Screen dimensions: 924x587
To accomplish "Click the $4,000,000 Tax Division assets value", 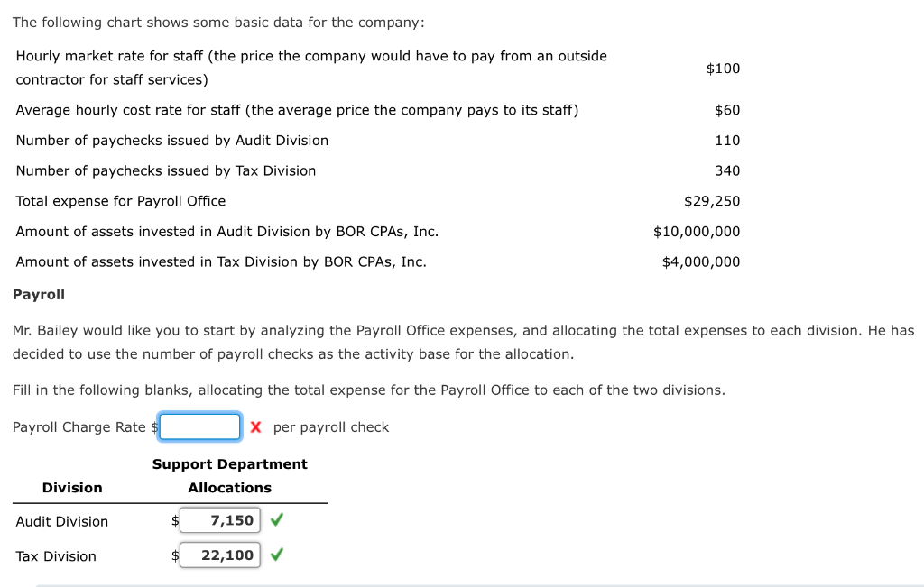I will tap(701, 262).
